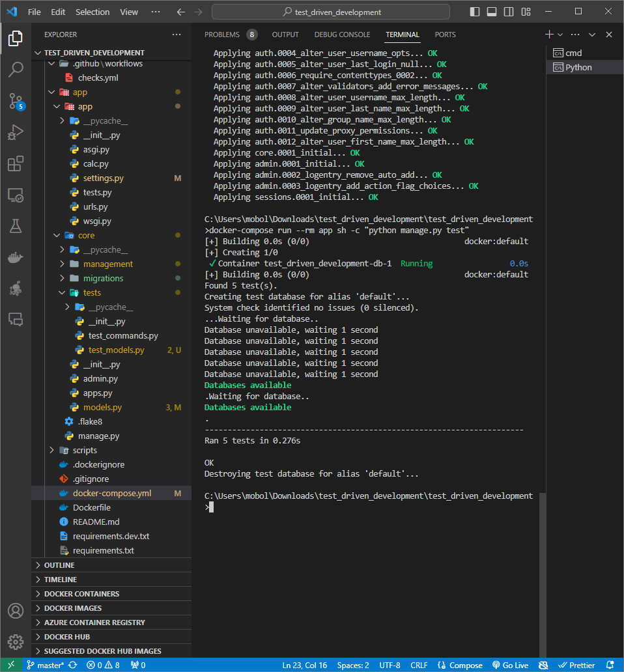Click the notifications bell in the status bar
This screenshot has width=624, height=672.
[x=610, y=665]
